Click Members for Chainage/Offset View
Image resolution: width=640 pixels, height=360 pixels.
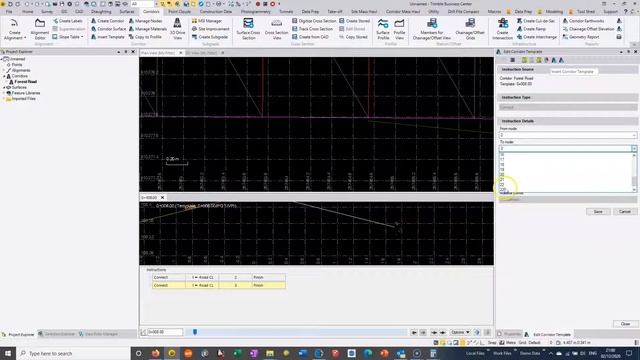[x=431, y=29]
